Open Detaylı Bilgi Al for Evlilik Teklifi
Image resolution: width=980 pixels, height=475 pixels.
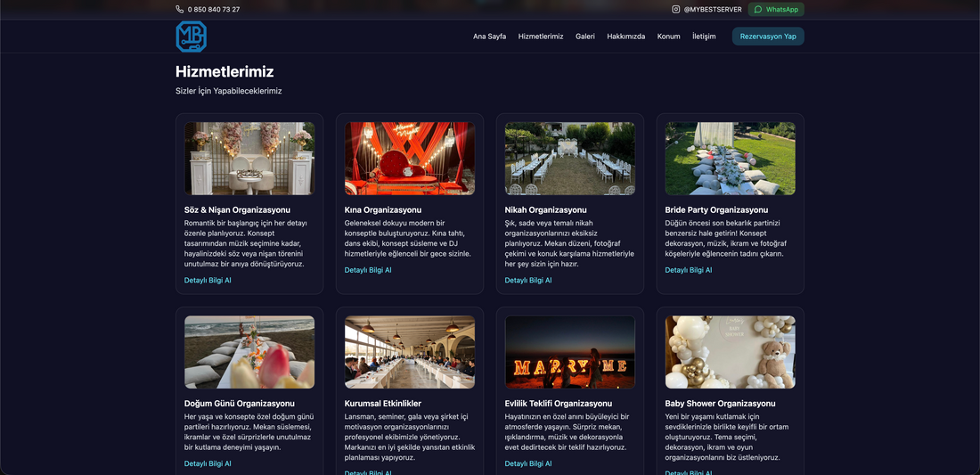pyautogui.click(x=528, y=463)
